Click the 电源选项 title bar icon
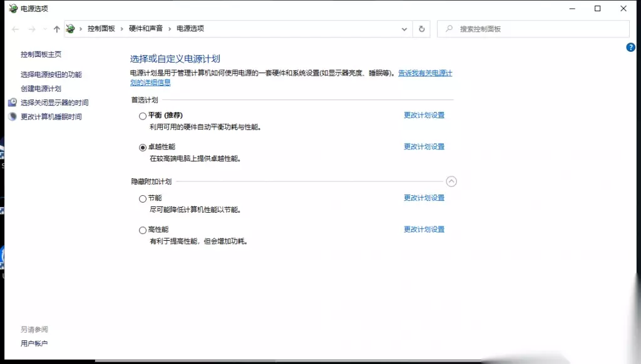This screenshot has height=364, width=641. coord(13,8)
